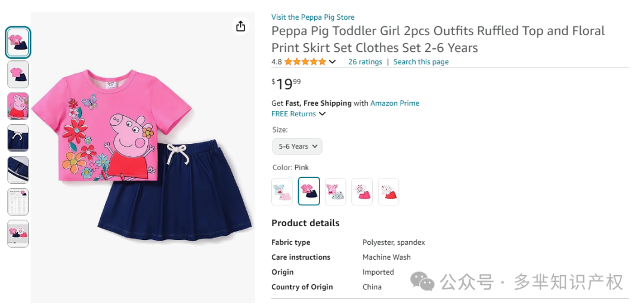Open the Amazon Prime link
644x308 pixels.
pos(395,103)
